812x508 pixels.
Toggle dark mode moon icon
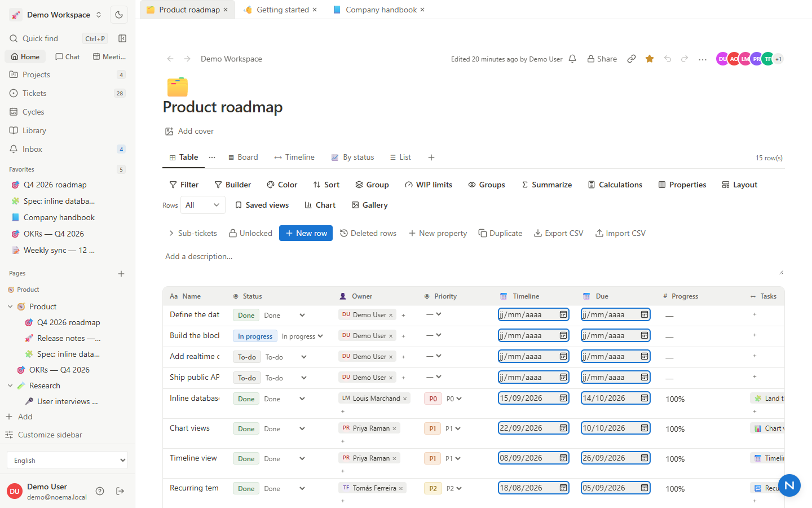119,15
